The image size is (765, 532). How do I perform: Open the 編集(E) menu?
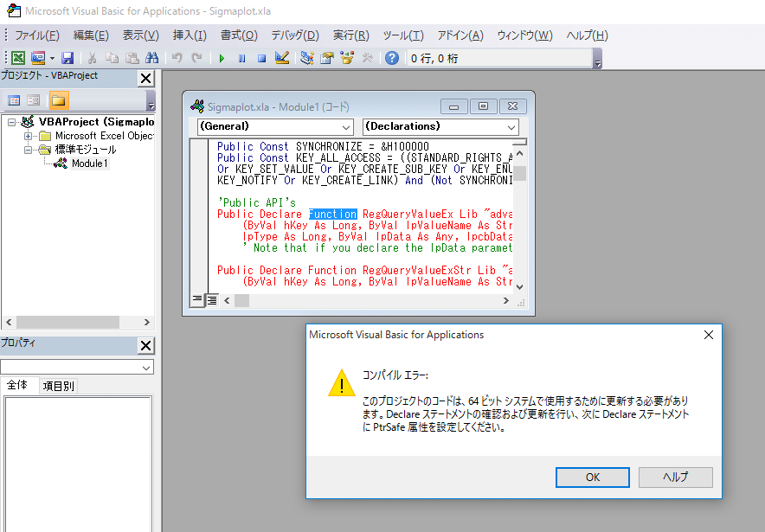coord(91,35)
